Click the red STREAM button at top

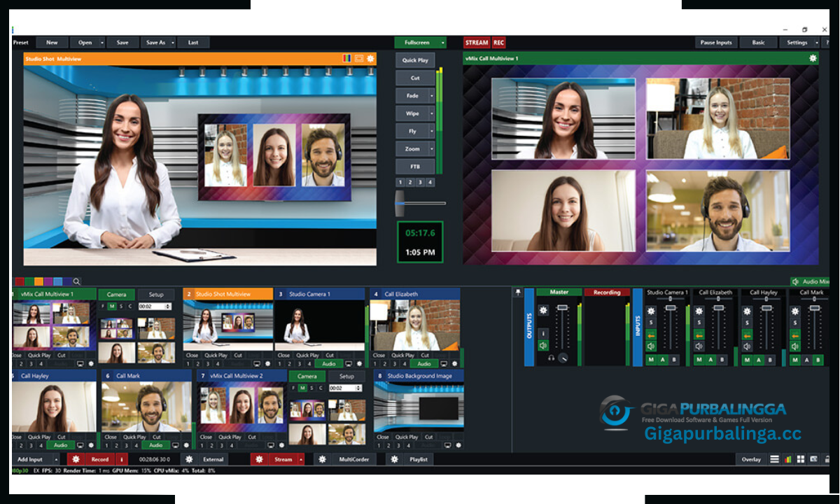pyautogui.click(x=477, y=43)
